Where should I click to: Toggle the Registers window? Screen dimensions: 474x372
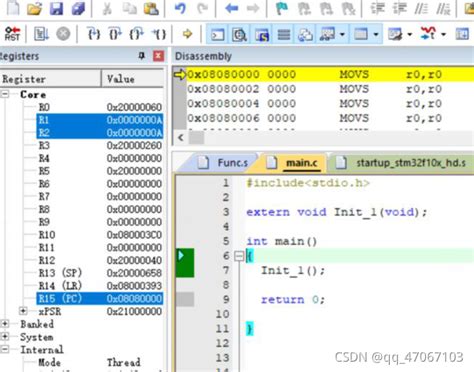tap(284, 34)
